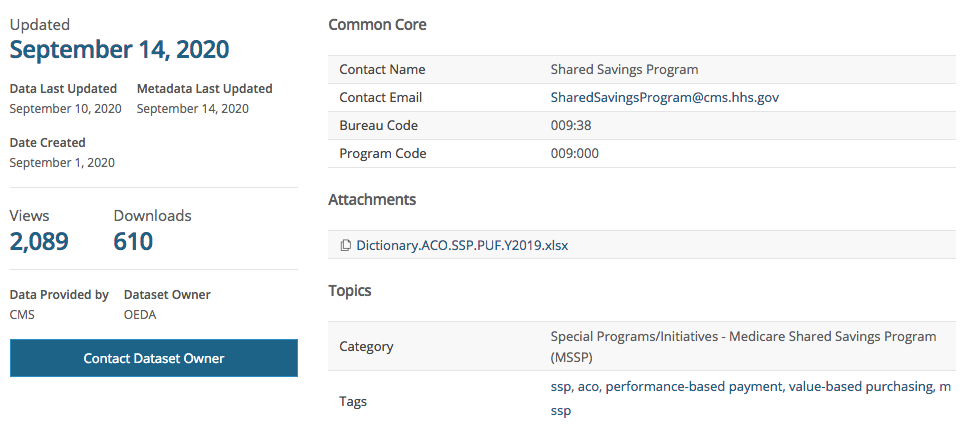Click the CMS data provider name
973x427 pixels.
tap(23, 315)
